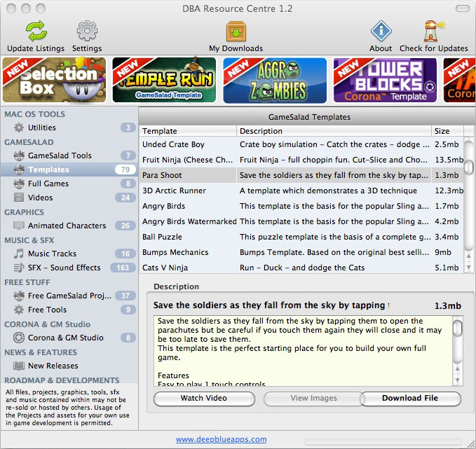This screenshot has height=449, width=476.
Task: Select the Cats V Ninja row
Action: 301,268
